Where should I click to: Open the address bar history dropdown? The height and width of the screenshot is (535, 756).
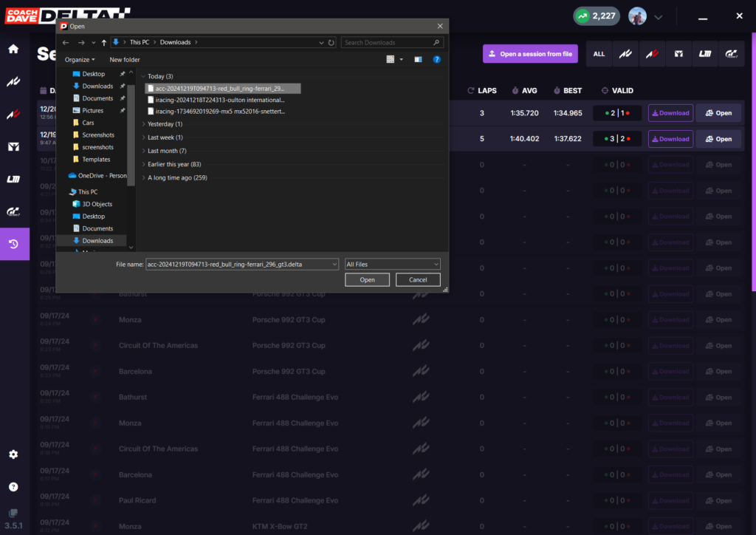point(321,42)
